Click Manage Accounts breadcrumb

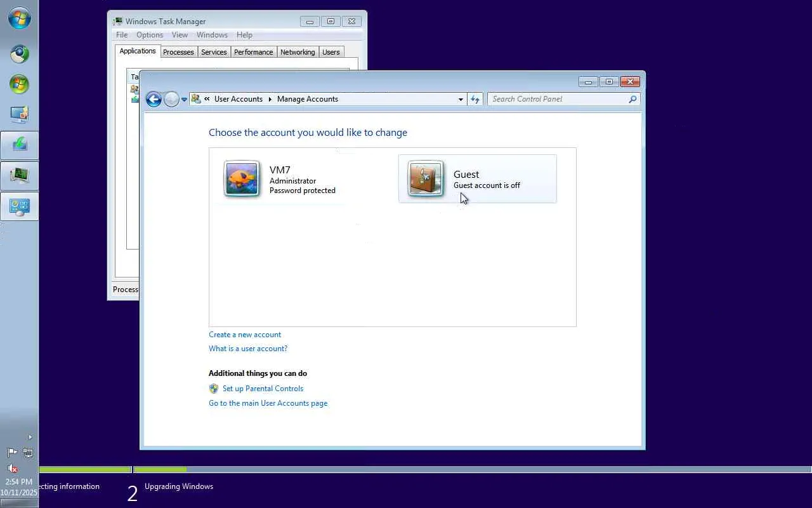coord(308,99)
